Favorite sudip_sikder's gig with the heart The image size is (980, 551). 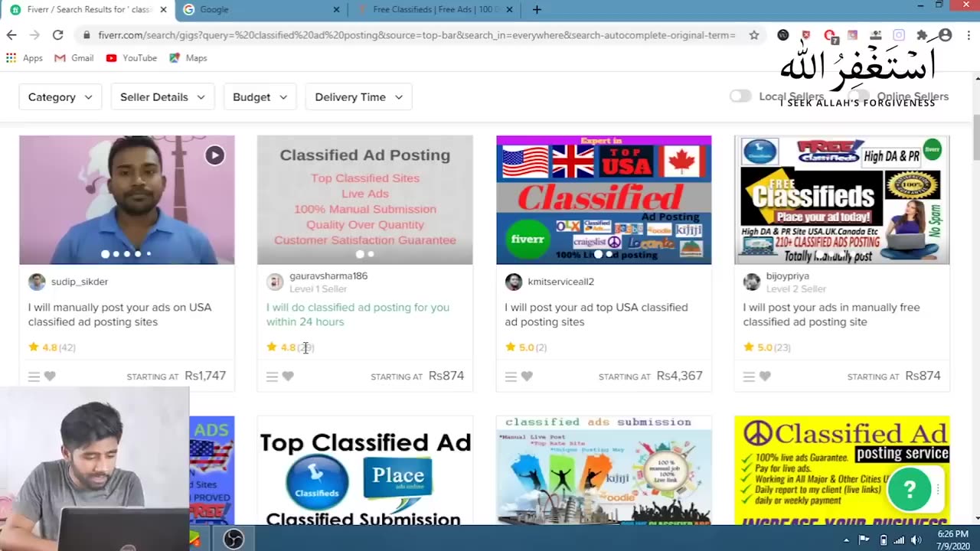point(50,377)
